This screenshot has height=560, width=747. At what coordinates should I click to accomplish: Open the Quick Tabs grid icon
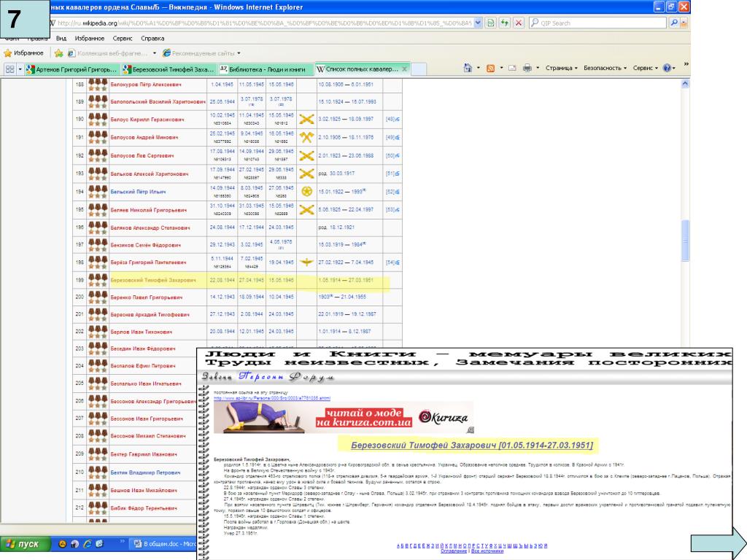pos(9,69)
